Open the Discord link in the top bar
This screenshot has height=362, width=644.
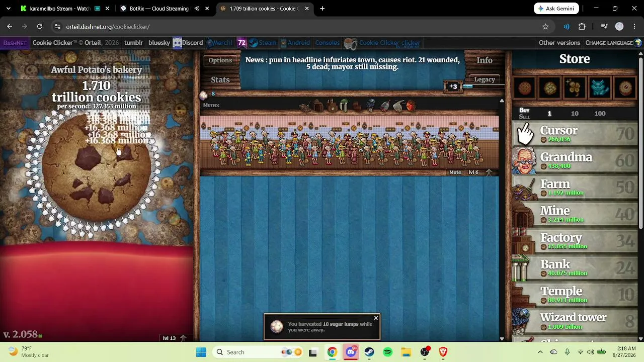click(188, 43)
